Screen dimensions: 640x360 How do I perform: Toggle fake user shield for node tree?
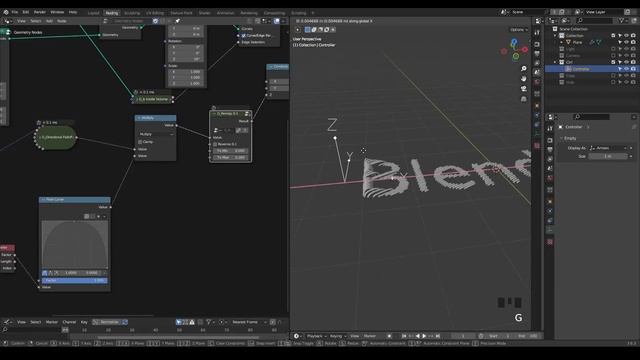click(156, 21)
